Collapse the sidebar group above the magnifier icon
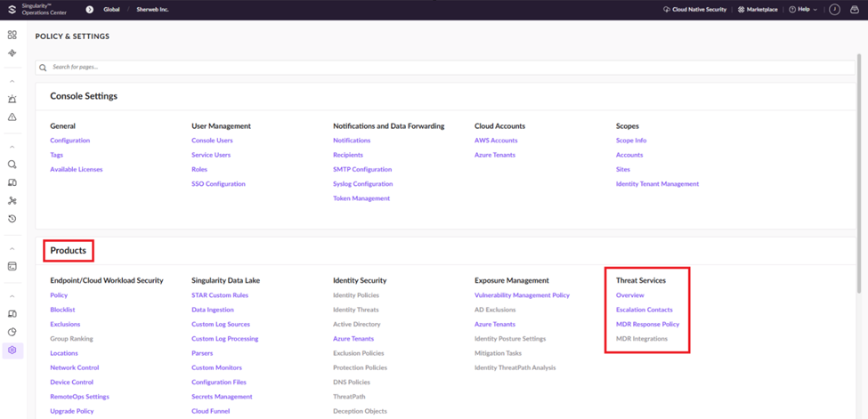This screenshot has height=419, width=868. click(x=12, y=148)
